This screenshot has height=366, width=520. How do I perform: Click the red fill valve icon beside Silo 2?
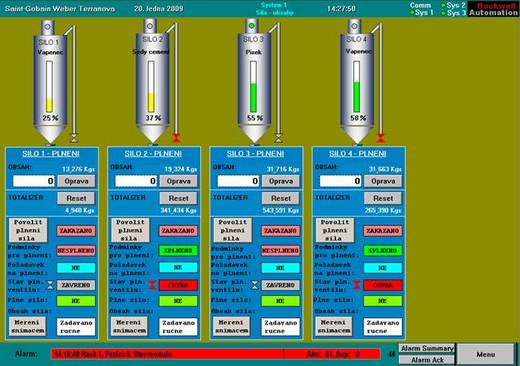176,138
